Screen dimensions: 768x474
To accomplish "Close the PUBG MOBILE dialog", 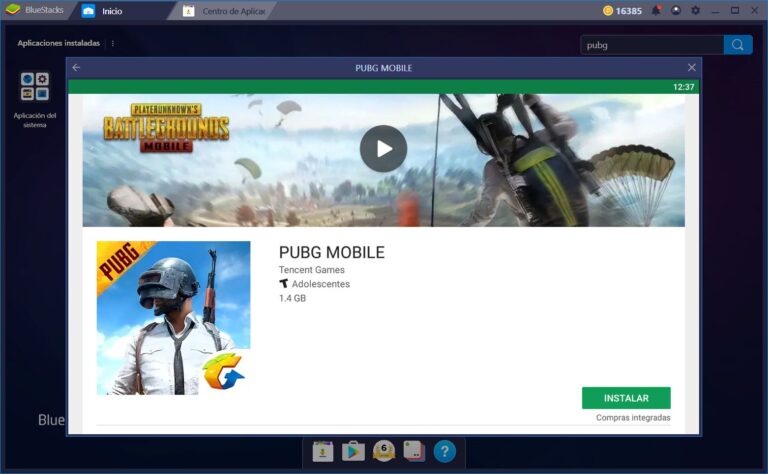I will tap(692, 68).
